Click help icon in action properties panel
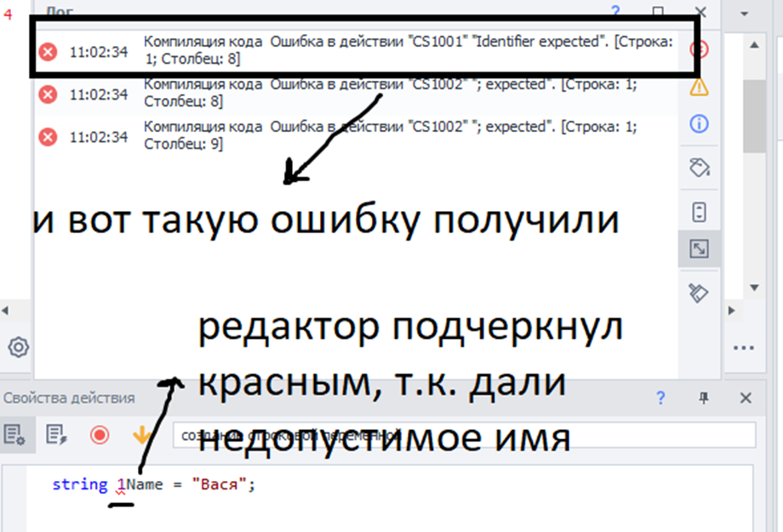The image size is (783, 532). [660, 398]
